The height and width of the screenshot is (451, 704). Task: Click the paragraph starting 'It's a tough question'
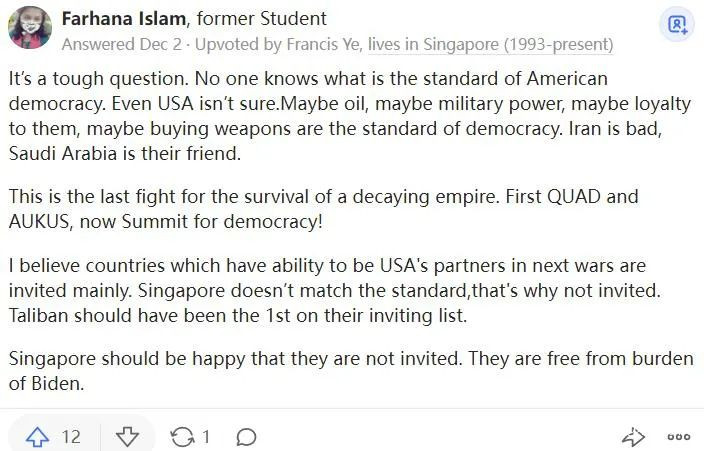click(x=340, y=116)
